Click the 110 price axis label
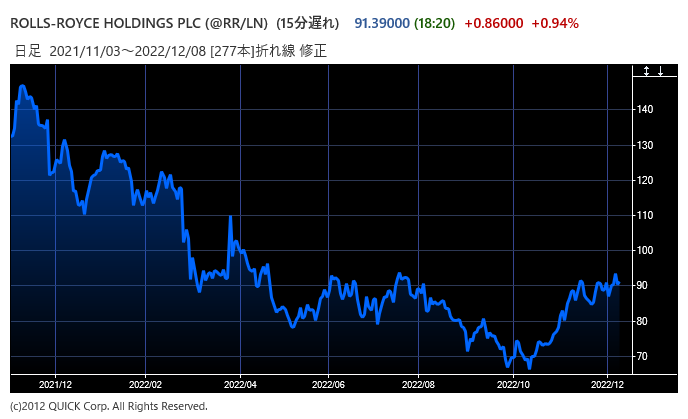Screen dimensions: 688x419 (645, 215)
